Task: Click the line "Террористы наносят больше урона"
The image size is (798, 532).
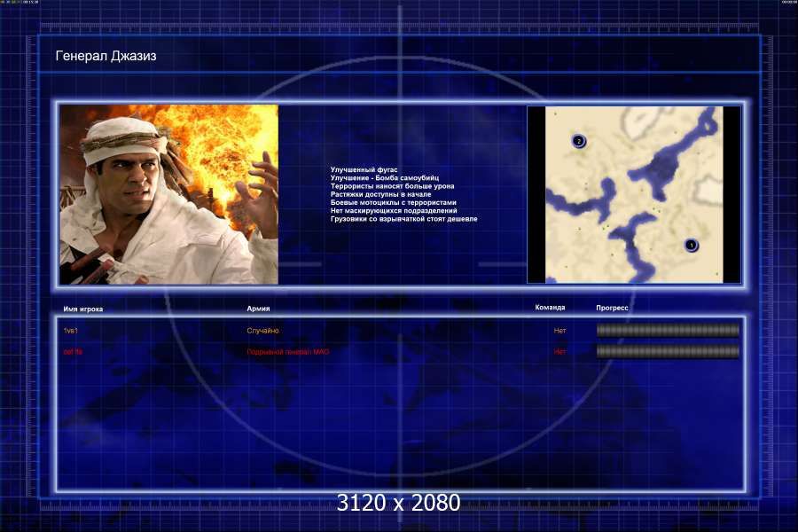Action: click(x=393, y=186)
